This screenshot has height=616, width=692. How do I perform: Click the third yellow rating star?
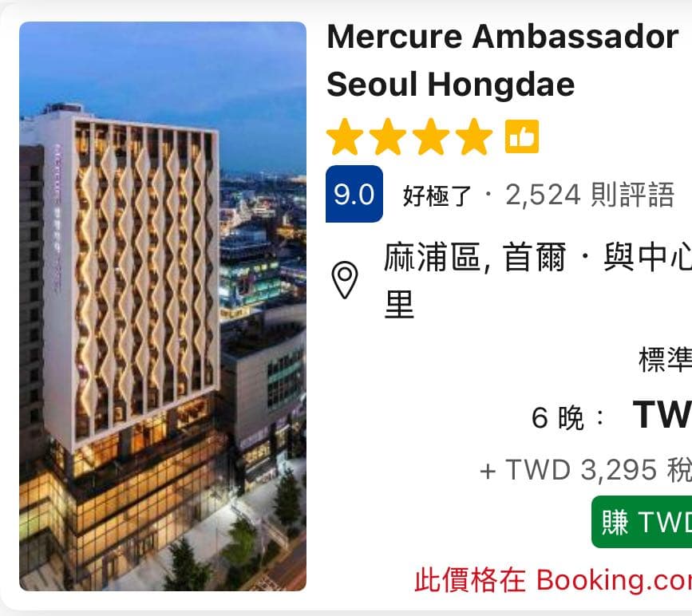pos(431,136)
